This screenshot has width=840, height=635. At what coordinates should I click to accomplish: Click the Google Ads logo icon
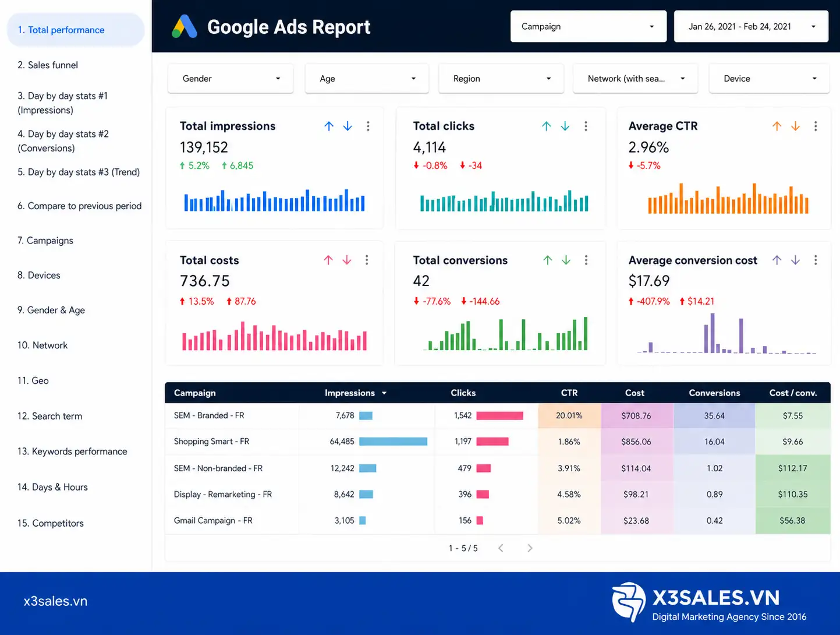click(185, 26)
